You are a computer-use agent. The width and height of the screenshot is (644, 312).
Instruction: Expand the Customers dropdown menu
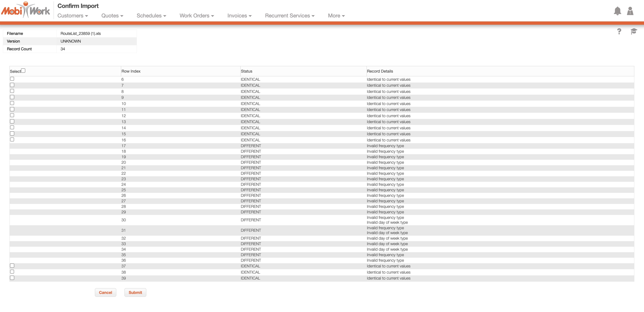pos(73,16)
